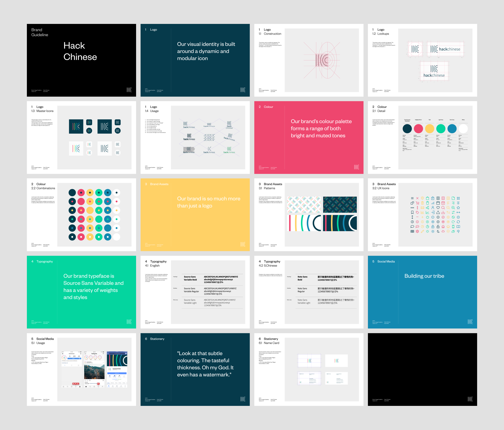Click the "Source Sans Variable Bold" label
The image size is (504, 430).
190,278
